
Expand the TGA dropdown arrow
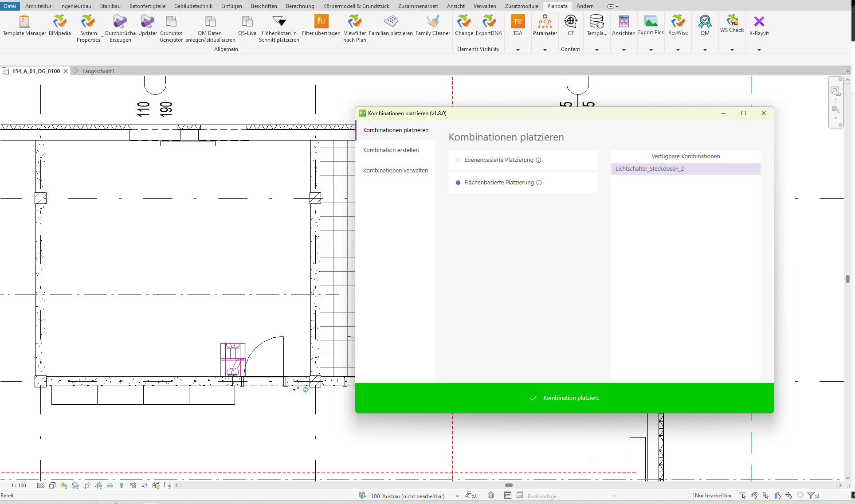[518, 50]
